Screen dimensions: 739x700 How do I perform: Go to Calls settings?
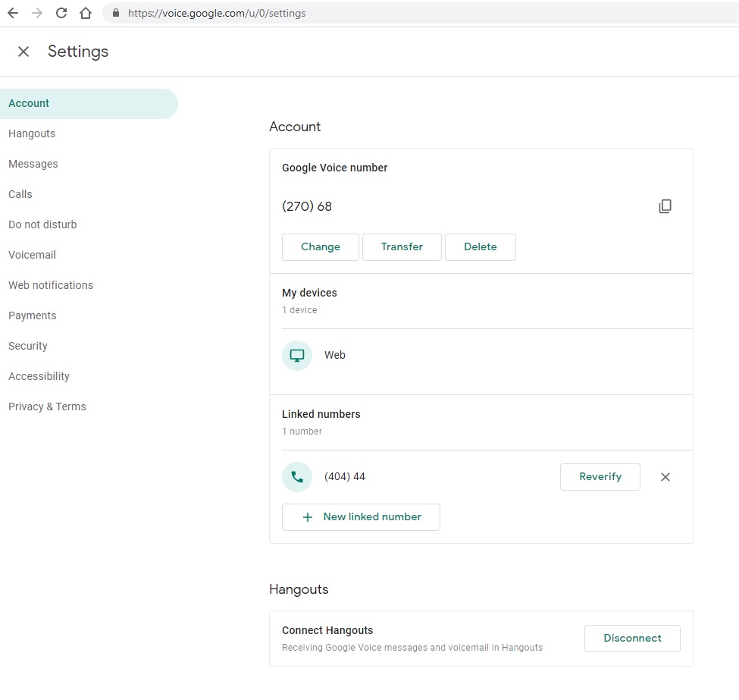20,194
